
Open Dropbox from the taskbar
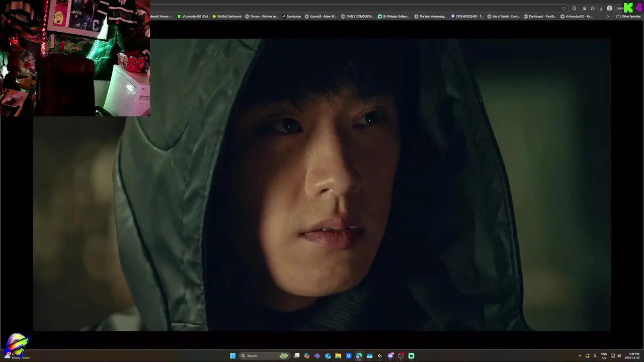click(x=349, y=356)
